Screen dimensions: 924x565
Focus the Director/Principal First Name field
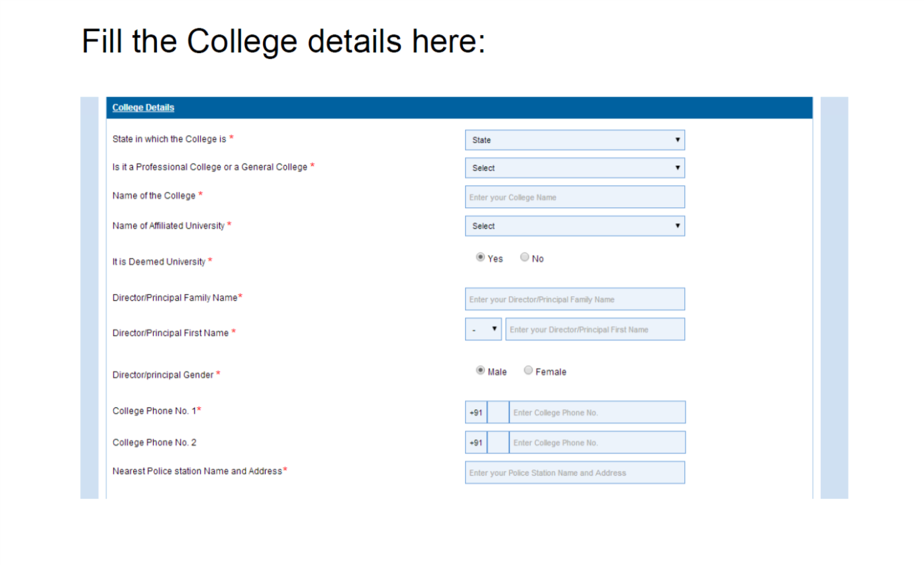pos(595,329)
